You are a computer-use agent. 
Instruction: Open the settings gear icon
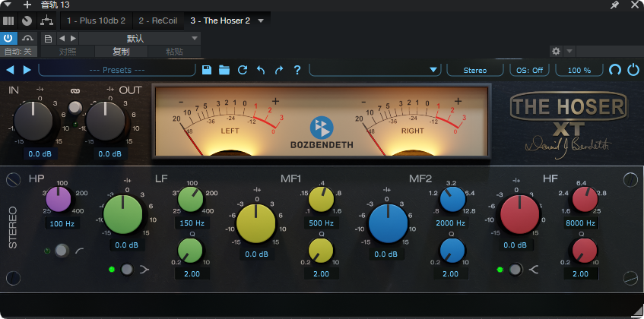556,51
